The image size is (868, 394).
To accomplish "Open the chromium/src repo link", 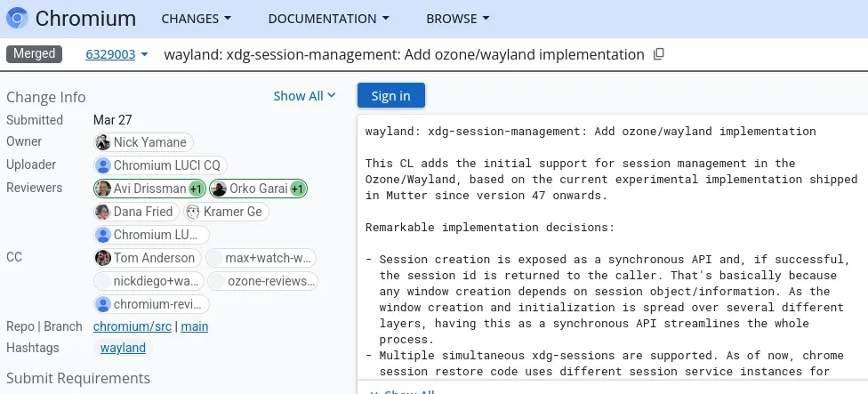I will 133,326.
